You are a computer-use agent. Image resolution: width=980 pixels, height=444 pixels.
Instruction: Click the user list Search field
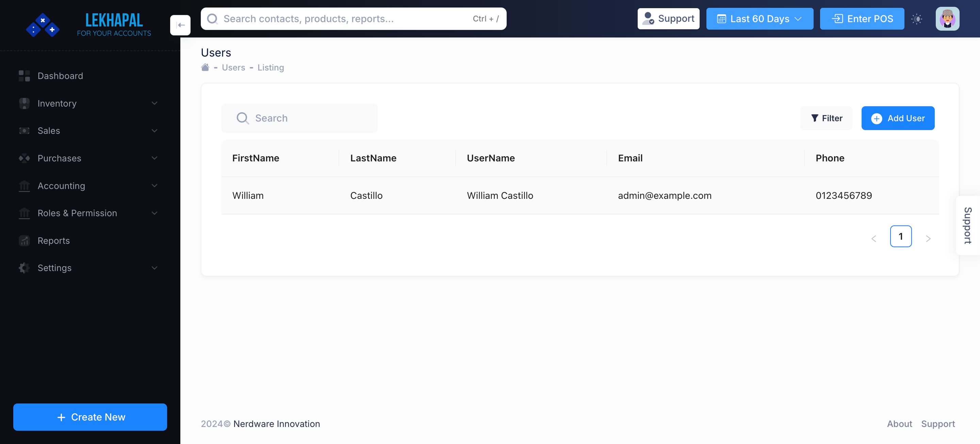299,118
